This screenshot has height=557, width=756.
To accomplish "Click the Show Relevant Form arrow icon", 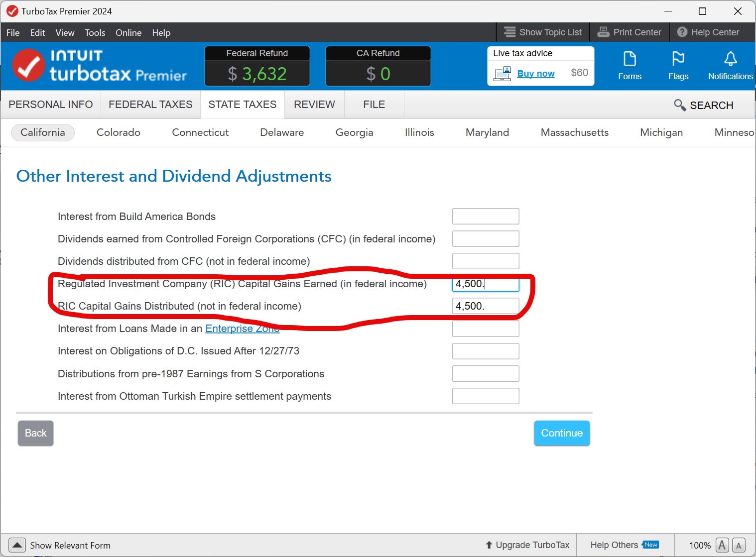I will coord(17,545).
